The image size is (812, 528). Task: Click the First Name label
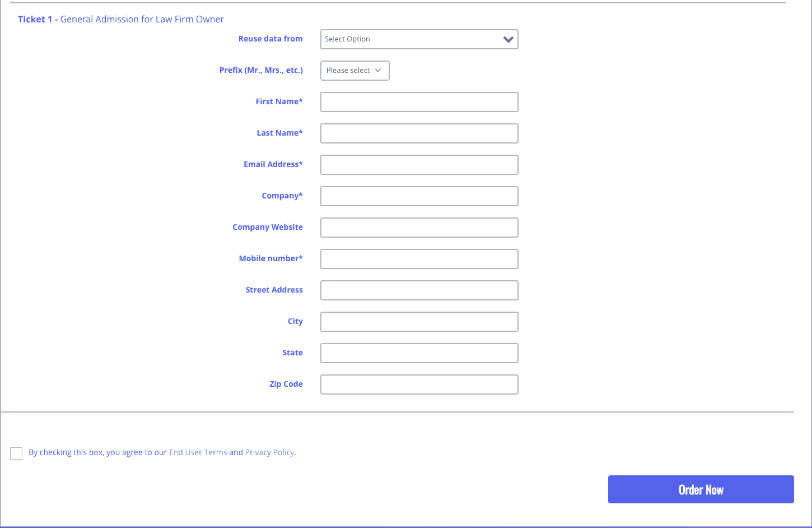(279, 101)
